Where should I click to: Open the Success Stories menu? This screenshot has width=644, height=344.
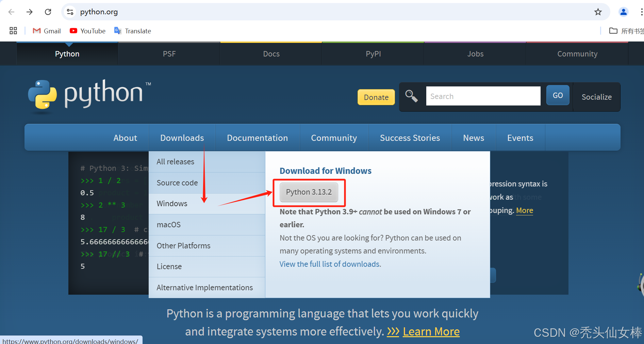[x=410, y=138]
